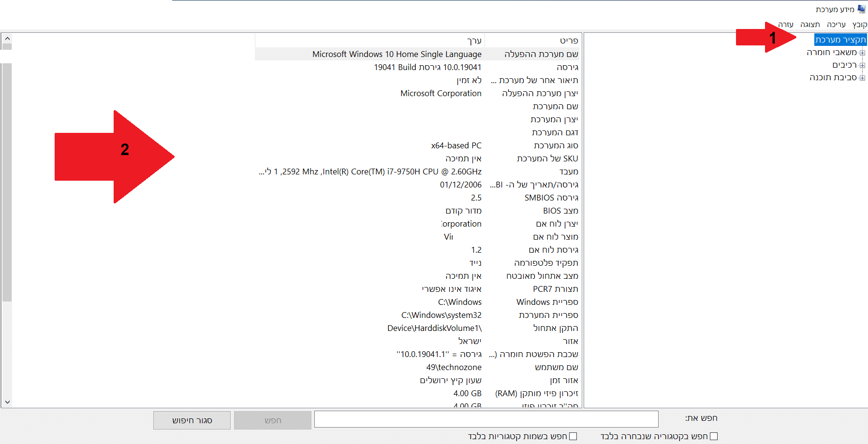This screenshot has width=868, height=444.
Task: Expand the משאבי חומרה tree node
Action: [862, 53]
